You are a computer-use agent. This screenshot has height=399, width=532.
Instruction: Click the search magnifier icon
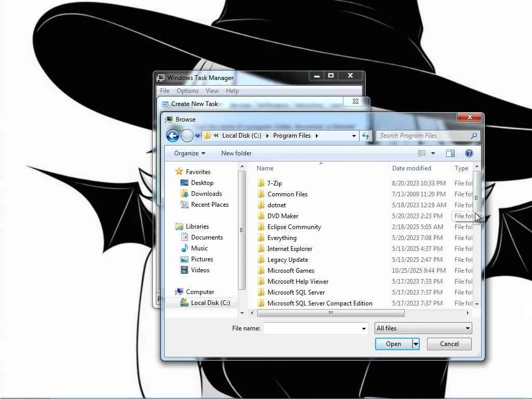click(x=474, y=136)
